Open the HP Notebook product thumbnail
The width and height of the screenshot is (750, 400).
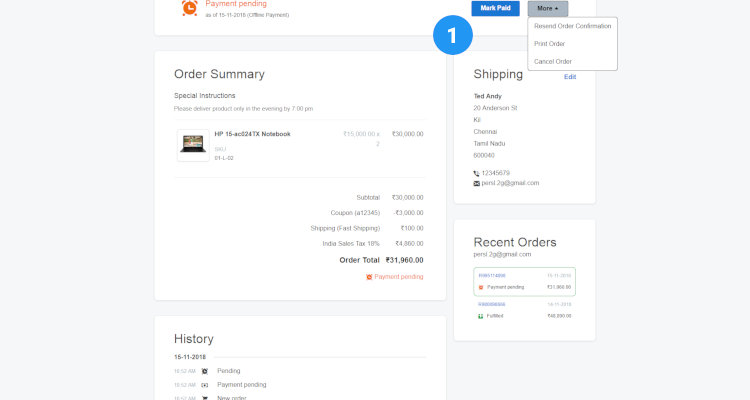193,145
